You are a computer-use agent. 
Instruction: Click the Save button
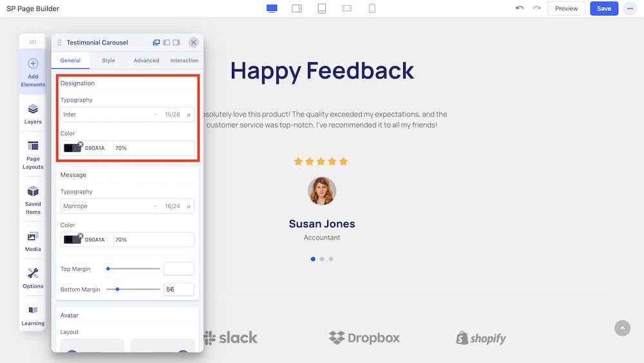(x=604, y=8)
